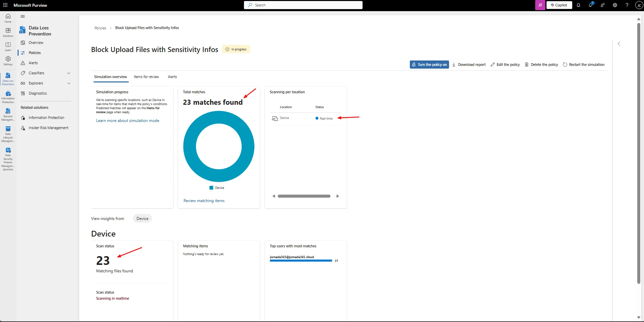Click the Download report arrow icon
Screen dimensions: 644x322
454,65
